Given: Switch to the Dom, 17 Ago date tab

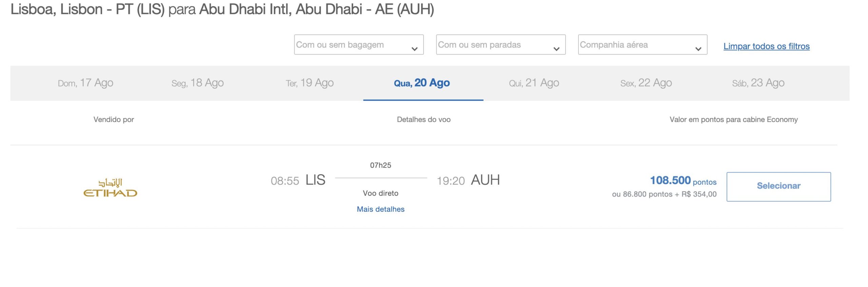Looking at the screenshot, I should tap(85, 83).
